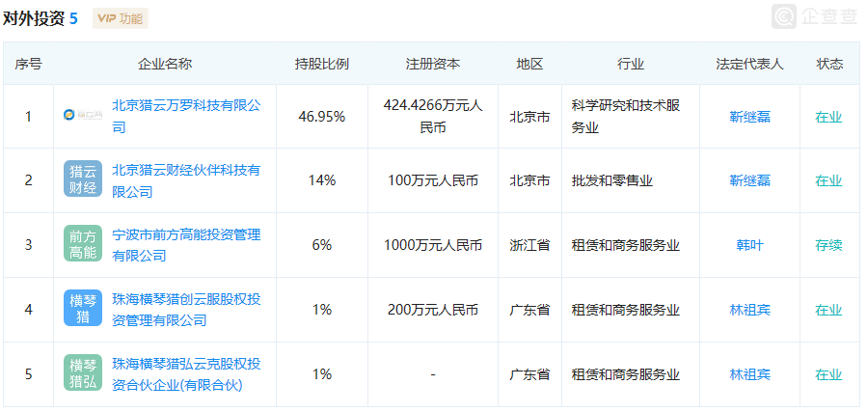868x412 pixels.
Task: Select the 424.4266万元人民币 capital cell
Action: [x=432, y=117]
